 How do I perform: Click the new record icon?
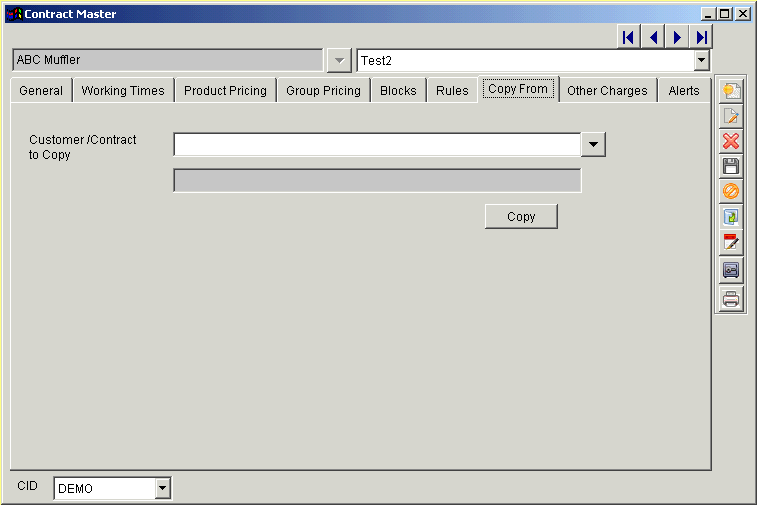point(731,91)
